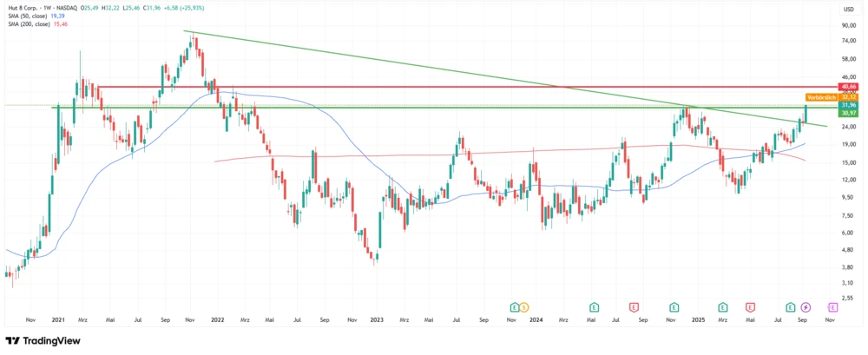This screenshot has width=868, height=355.
Task: Click the 2025 label on time axis
Action: click(x=697, y=319)
